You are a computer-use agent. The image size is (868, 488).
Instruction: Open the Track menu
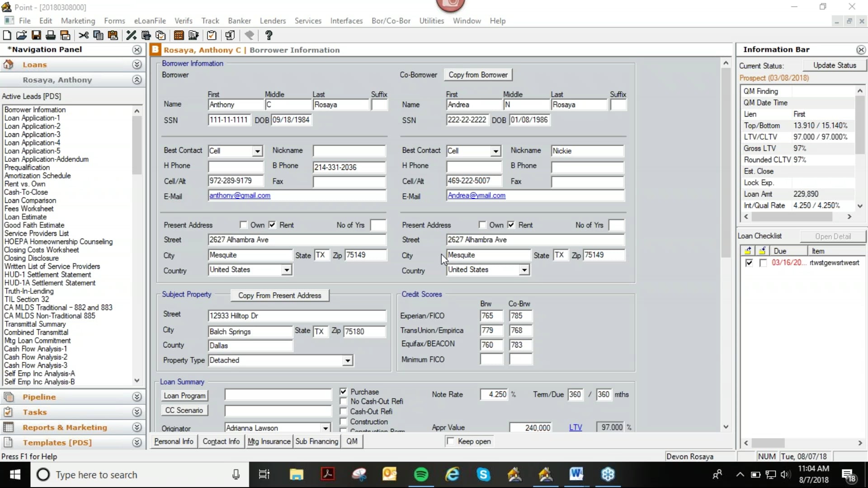(x=210, y=21)
